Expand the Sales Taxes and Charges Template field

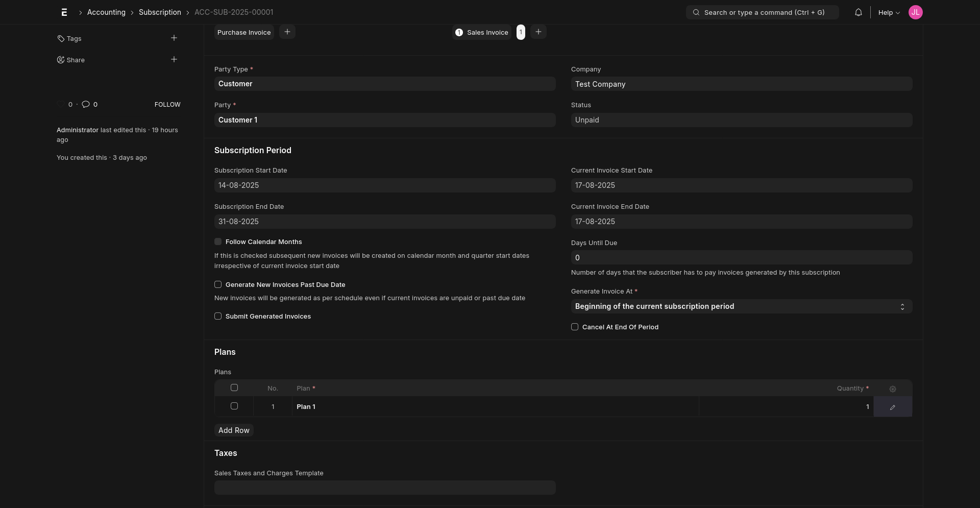(384, 487)
